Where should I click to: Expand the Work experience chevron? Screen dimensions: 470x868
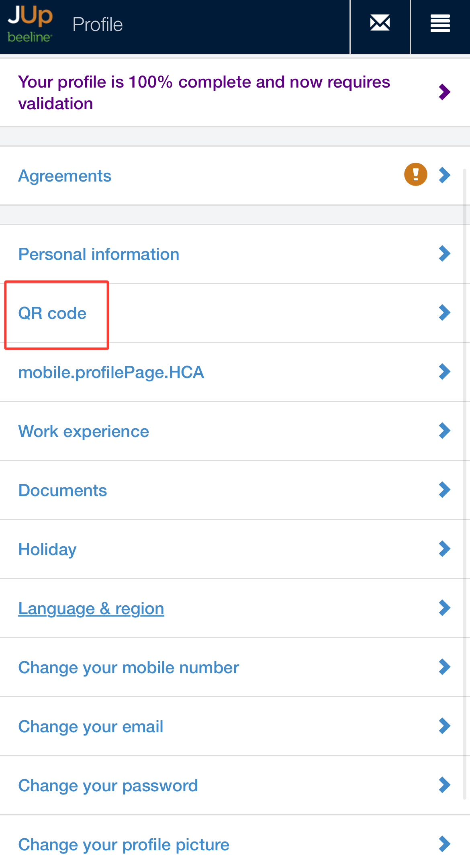444,431
